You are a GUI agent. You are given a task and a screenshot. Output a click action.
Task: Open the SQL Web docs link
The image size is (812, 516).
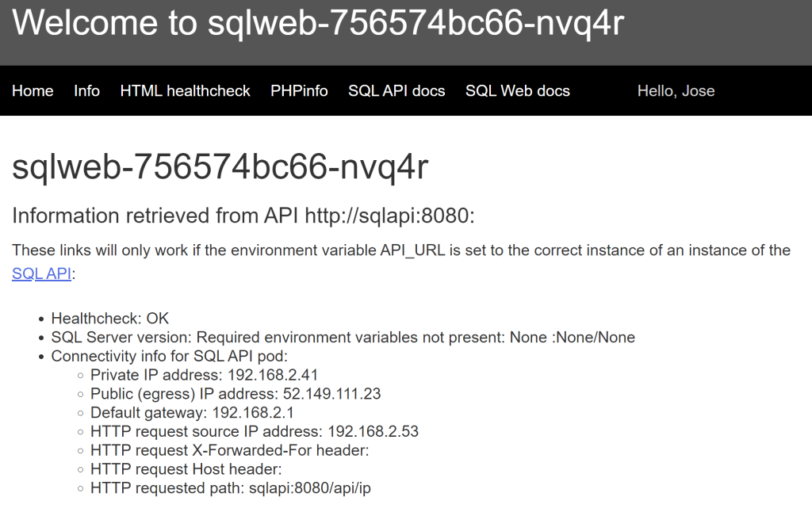click(x=517, y=91)
